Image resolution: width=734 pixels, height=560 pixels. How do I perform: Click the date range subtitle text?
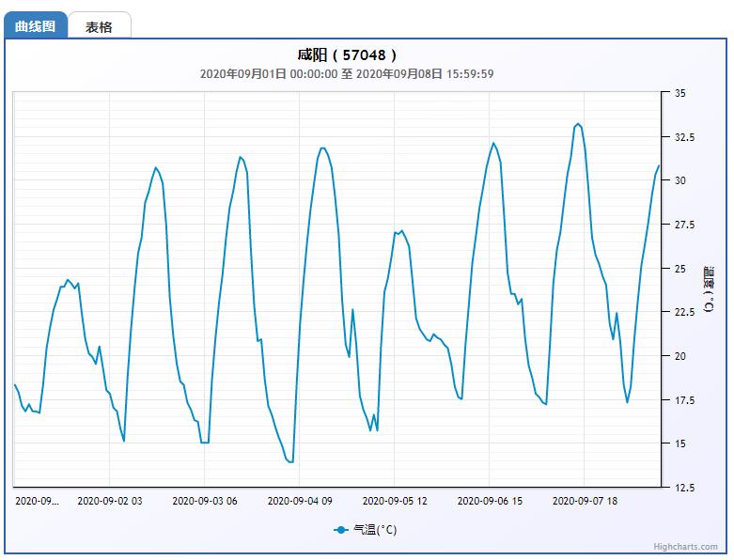pos(347,74)
